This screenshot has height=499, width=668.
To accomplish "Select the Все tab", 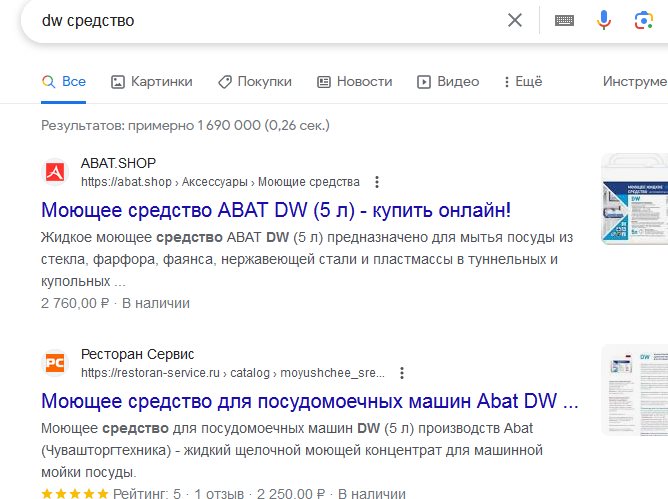I will (64, 81).
